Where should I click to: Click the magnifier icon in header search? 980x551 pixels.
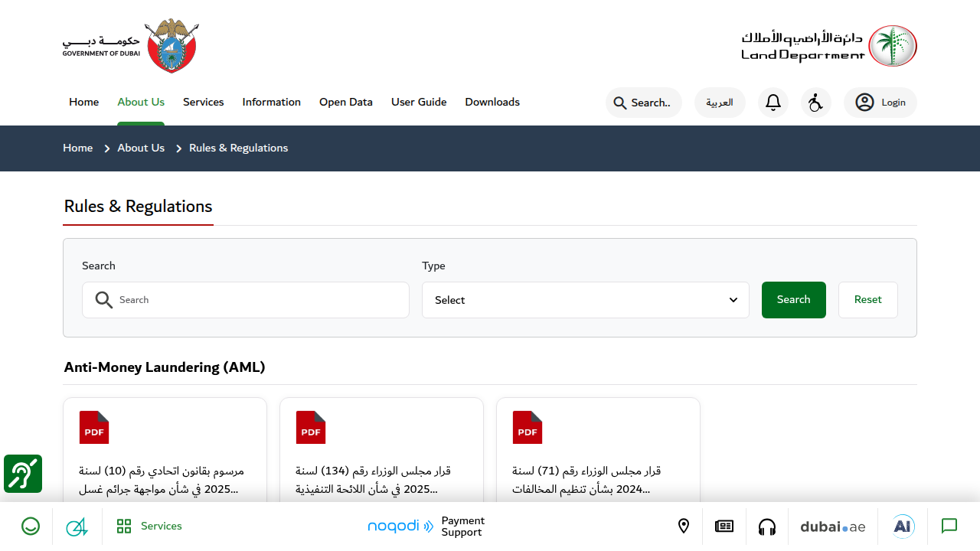620,103
